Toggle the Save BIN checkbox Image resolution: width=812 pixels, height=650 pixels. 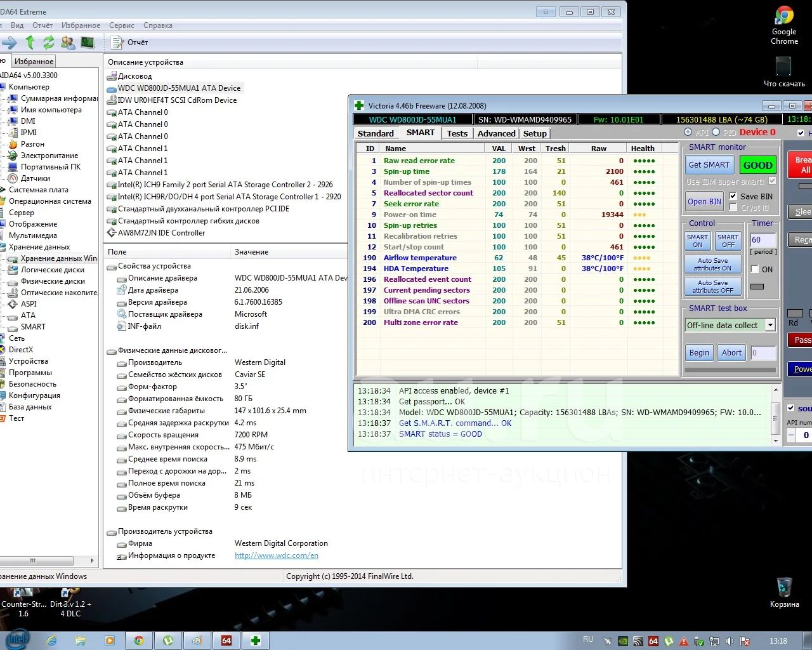[733, 196]
